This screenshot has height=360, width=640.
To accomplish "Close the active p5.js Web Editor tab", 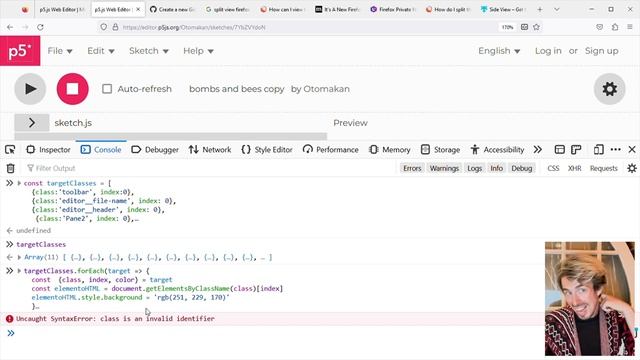I will (138, 9).
